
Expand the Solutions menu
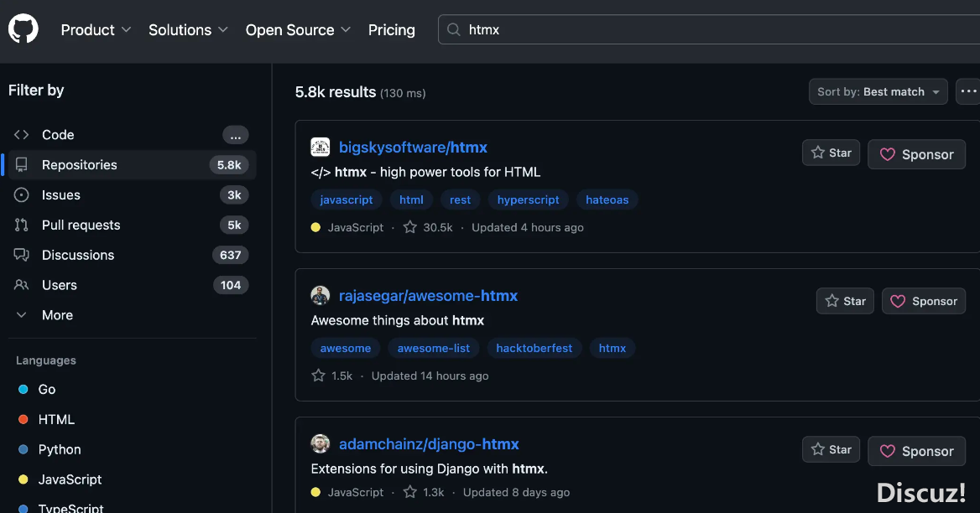coord(188,30)
